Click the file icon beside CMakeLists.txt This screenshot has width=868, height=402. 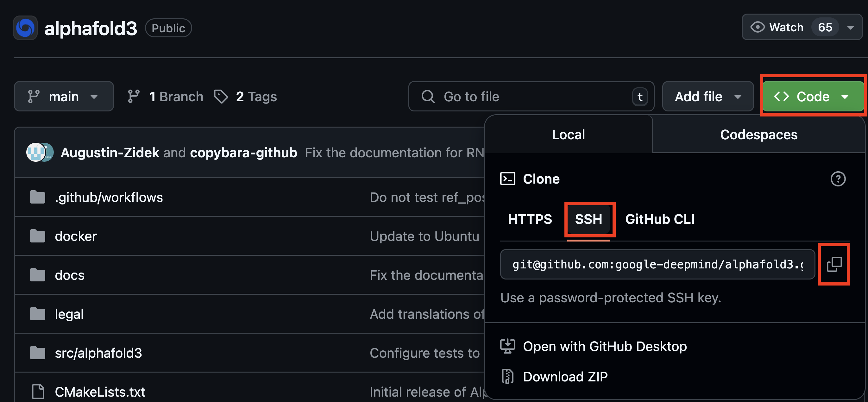click(x=37, y=391)
